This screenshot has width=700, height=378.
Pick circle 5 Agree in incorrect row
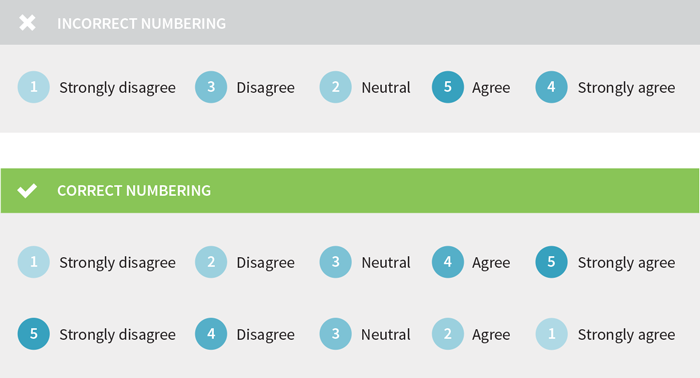click(x=448, y=87)
